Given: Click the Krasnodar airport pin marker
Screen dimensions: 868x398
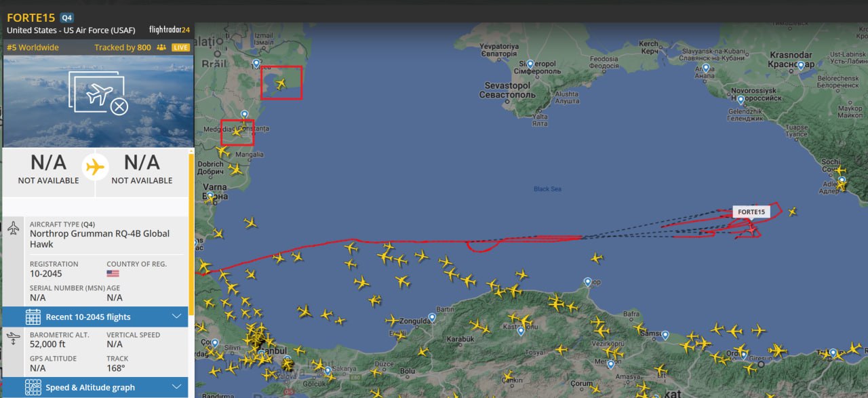Looking at the screenshot, I should [802, 65].
